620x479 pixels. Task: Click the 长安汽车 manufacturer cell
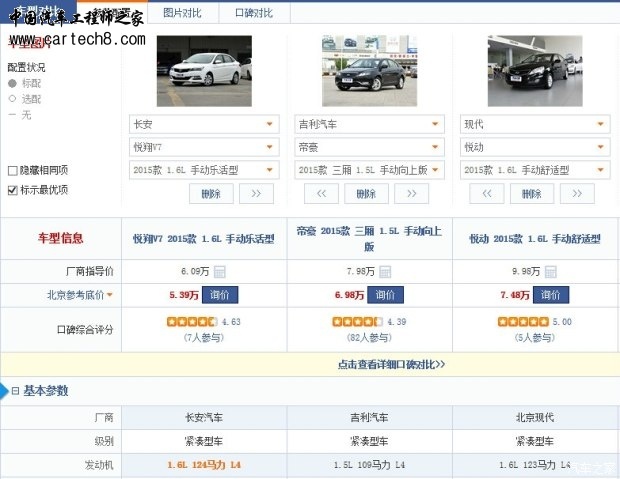[204, 417]
